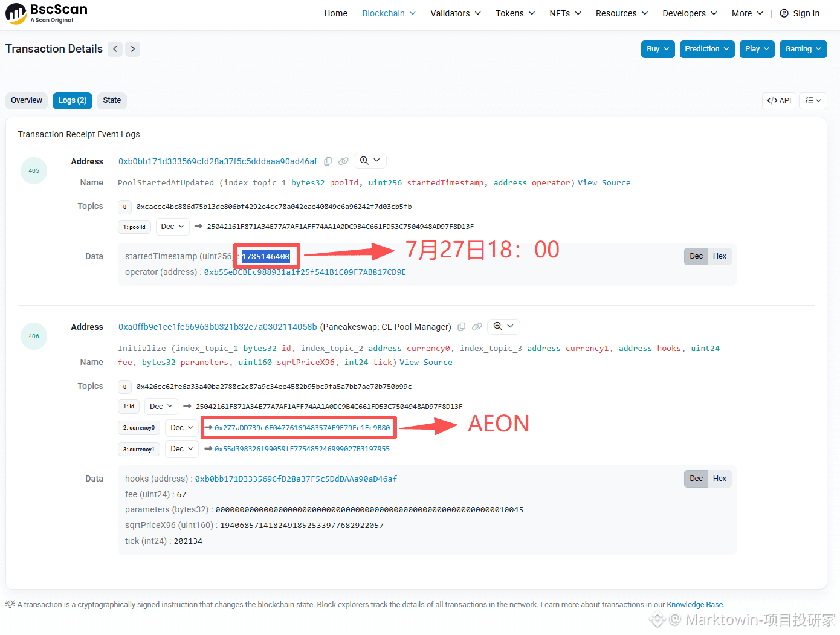Viewport: 840px width, 635px height.
Task: Open currency0 address 0x277aDD739c... link
Action: click(302, 428)
